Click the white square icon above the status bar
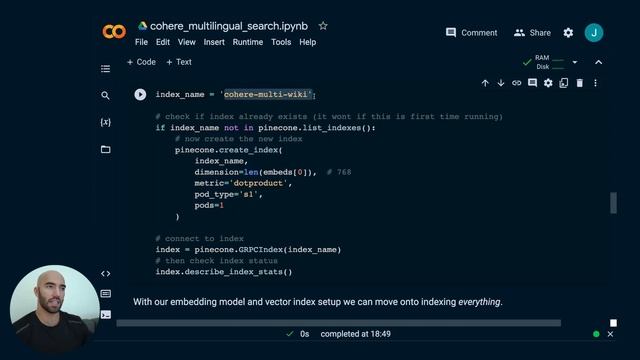This screenshot has height=360, width=640. [x=613, y=323]
